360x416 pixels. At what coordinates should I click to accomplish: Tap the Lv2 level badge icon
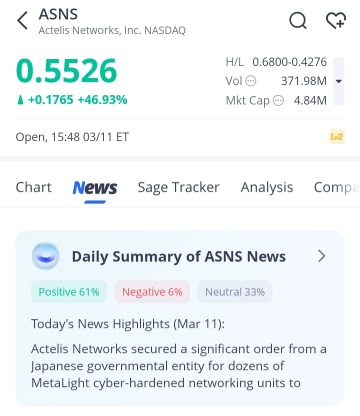pos(336,137)
